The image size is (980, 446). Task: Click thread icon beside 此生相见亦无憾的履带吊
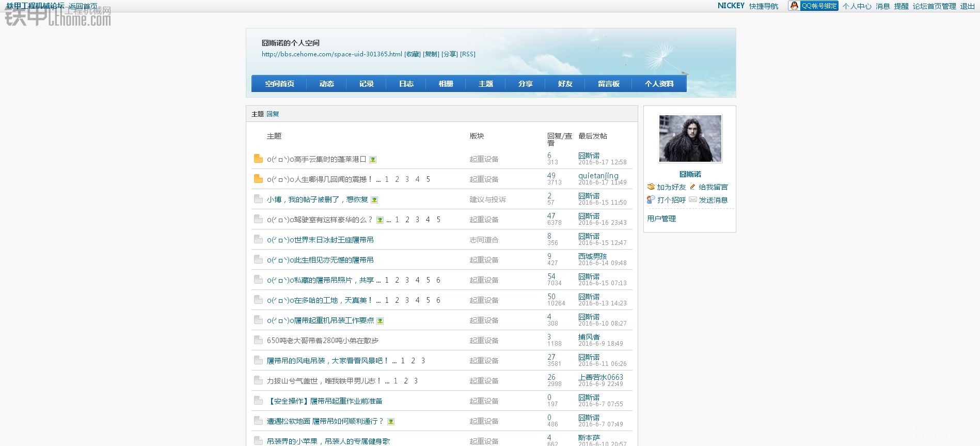coord(258,259)
